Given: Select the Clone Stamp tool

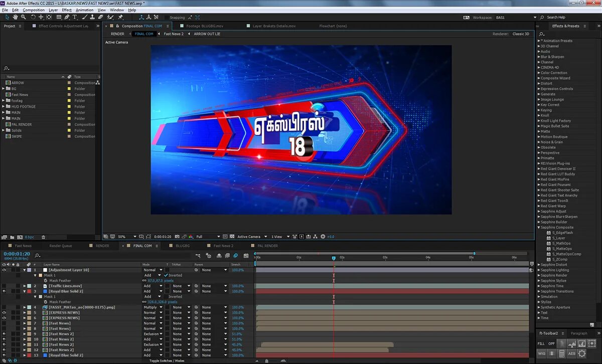Looking at the screenshot, I should 92,17.
